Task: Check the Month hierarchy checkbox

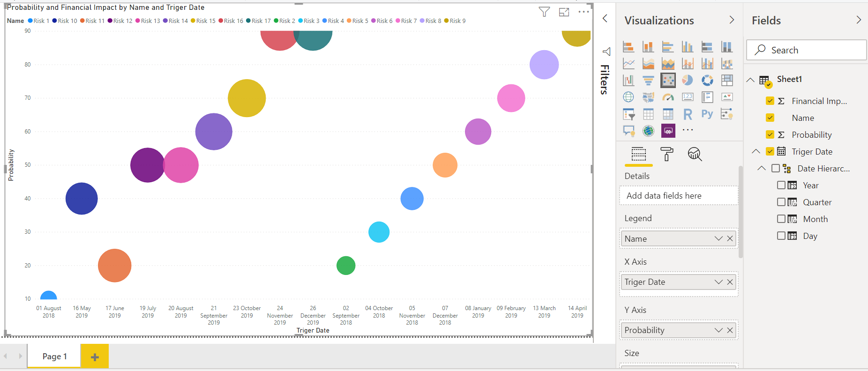Action: click(x=781, y=219)
